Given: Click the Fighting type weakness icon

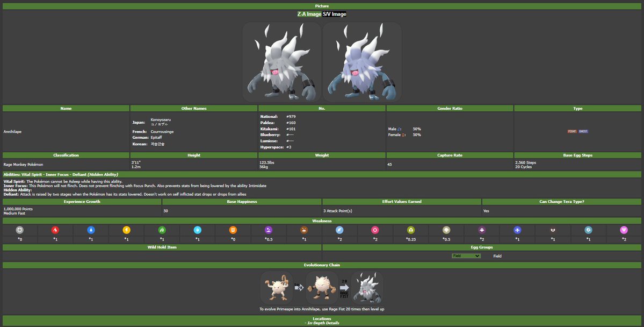Looking at the screenshot, I should [233, 230].
